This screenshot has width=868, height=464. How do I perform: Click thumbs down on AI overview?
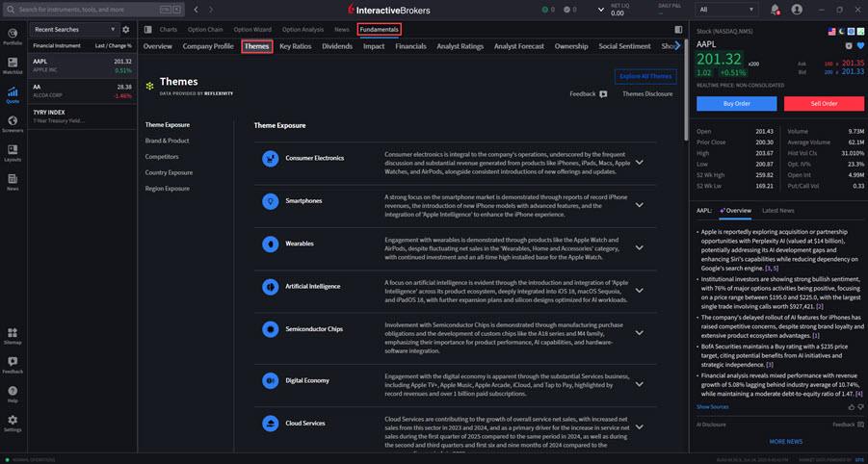coord(860,407)
